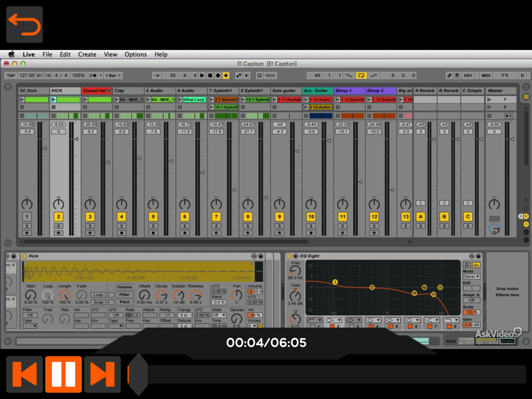Tap the orange back arrow icon
The width and height of the screenshot is (532, 399).
tap(24, 24)
